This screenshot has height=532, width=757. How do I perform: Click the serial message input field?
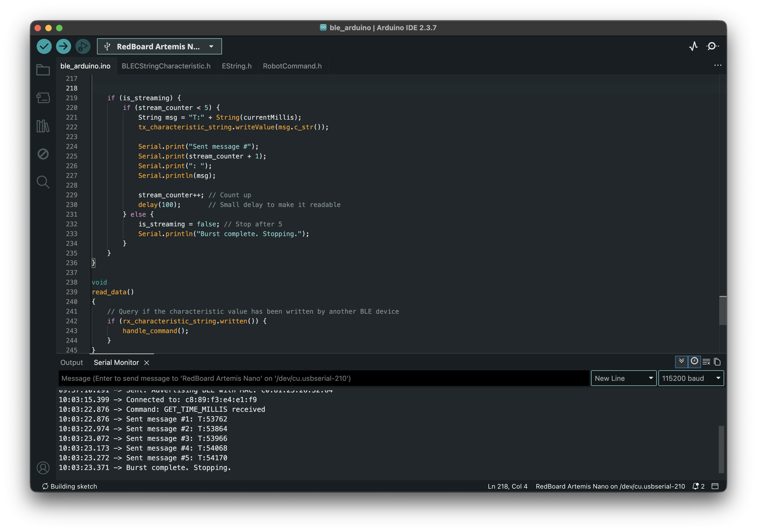[323, 378]
